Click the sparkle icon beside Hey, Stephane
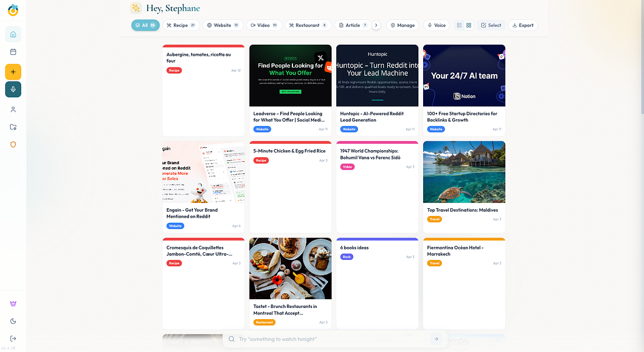Image resolution: width=644 pixels, height=352 pixels. 136,8
